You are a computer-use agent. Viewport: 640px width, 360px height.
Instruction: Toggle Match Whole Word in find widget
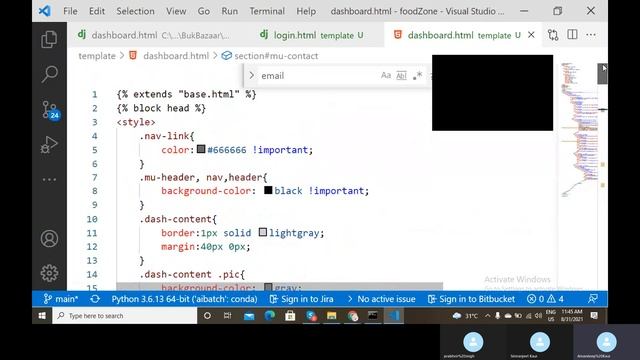coord(402,76)
